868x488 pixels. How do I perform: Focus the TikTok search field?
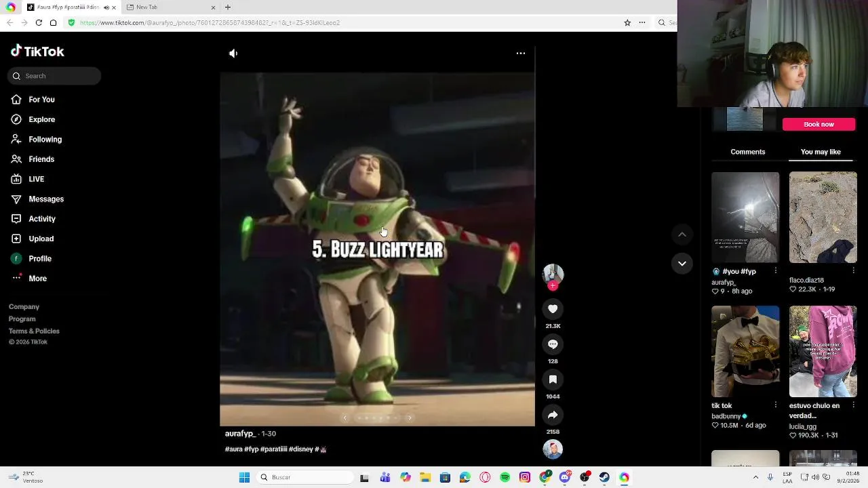click(54, 76)
